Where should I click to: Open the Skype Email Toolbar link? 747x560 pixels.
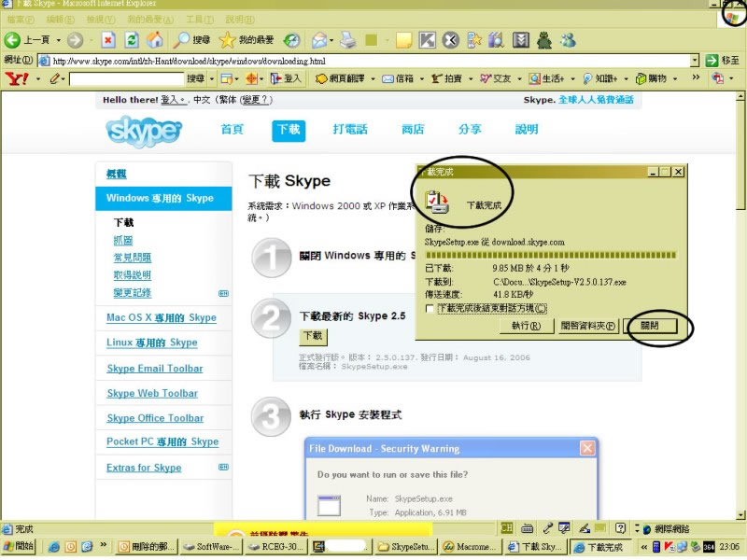(155, 369)
